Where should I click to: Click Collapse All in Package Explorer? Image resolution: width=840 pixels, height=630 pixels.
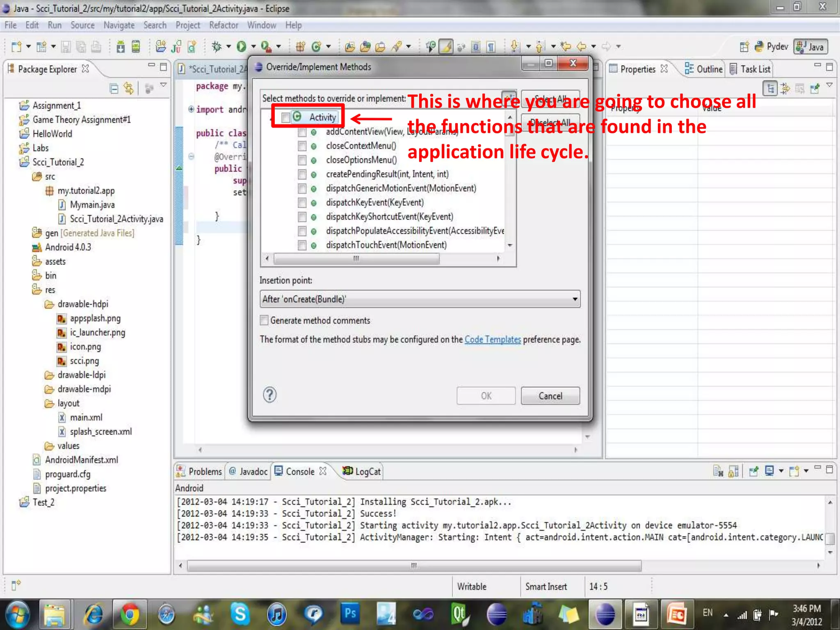coord(114,88)
